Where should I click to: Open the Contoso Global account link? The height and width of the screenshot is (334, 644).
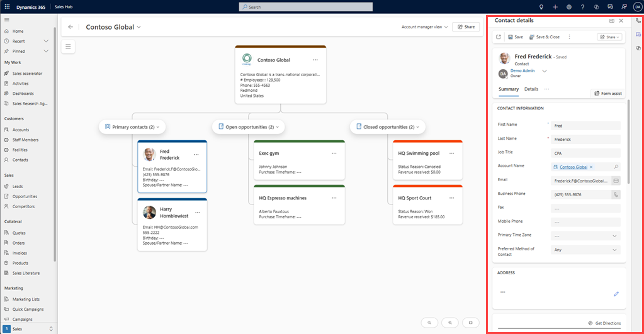tap(573, 167)
